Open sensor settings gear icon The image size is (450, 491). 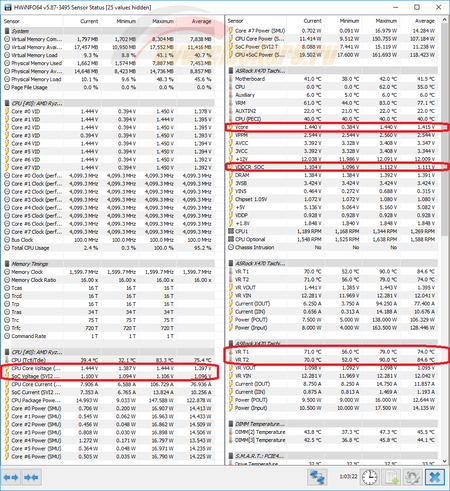(x=413, y=477)
